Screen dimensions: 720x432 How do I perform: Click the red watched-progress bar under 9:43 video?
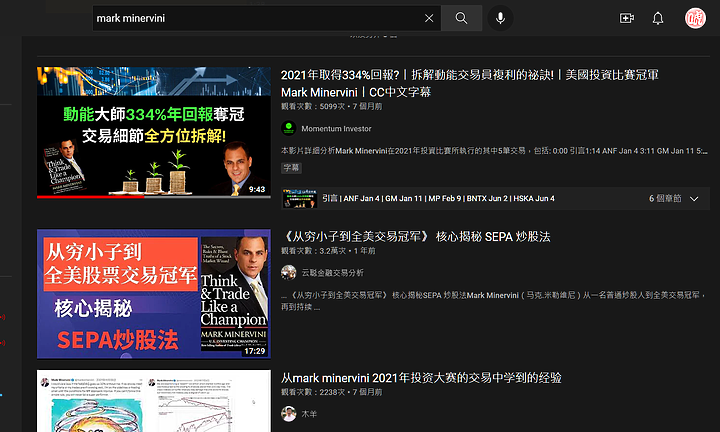90,197
